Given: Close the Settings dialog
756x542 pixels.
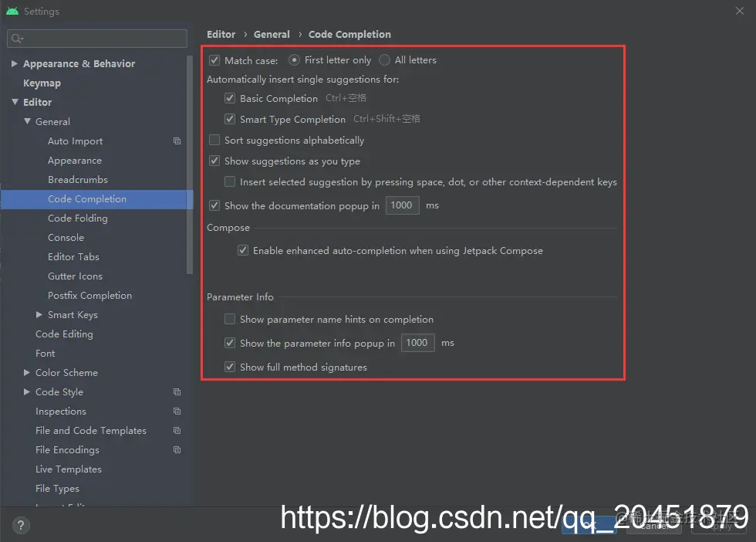Looking at the screenshot, I should click(x=739, y=11).
